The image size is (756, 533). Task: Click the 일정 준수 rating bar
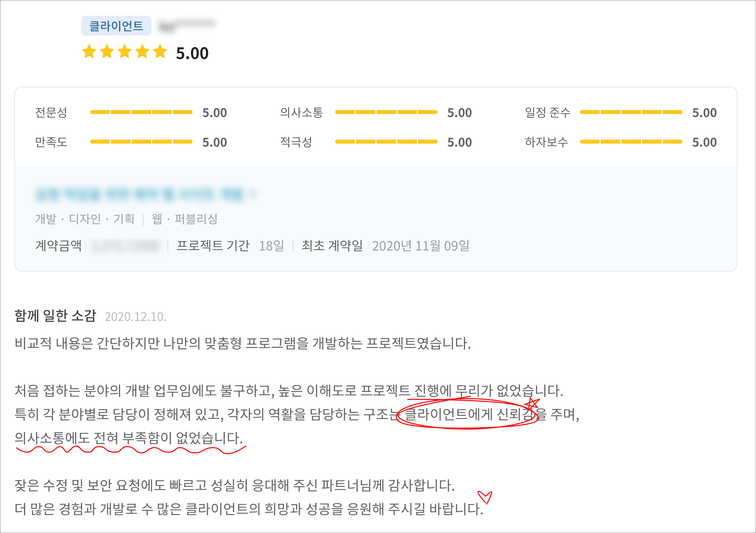[x=631, y=112]
